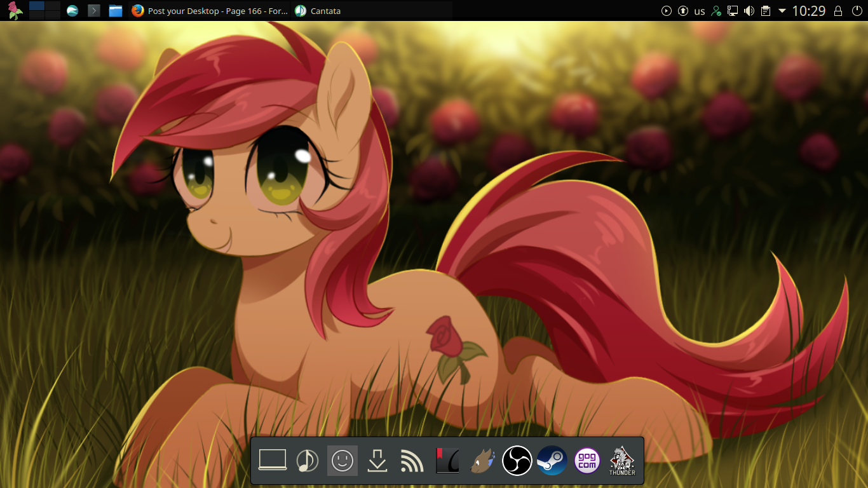
Task: Launch War Thunder from the dock
Action: tap(622, 461)
